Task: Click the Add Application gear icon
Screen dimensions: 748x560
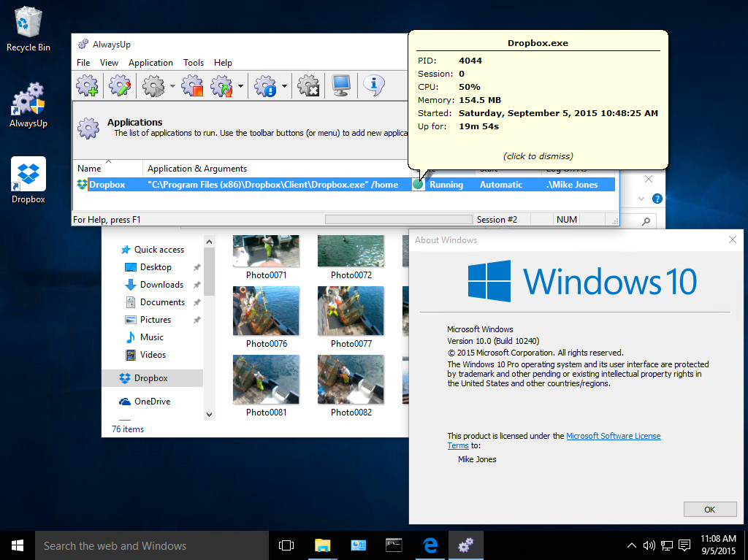Action: pos(87,86)
